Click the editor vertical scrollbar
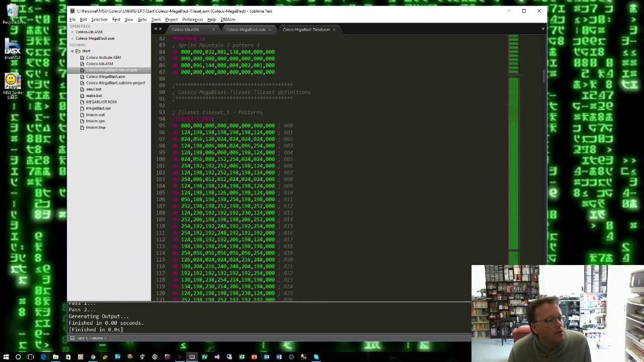644x362 pixels. 544,76
